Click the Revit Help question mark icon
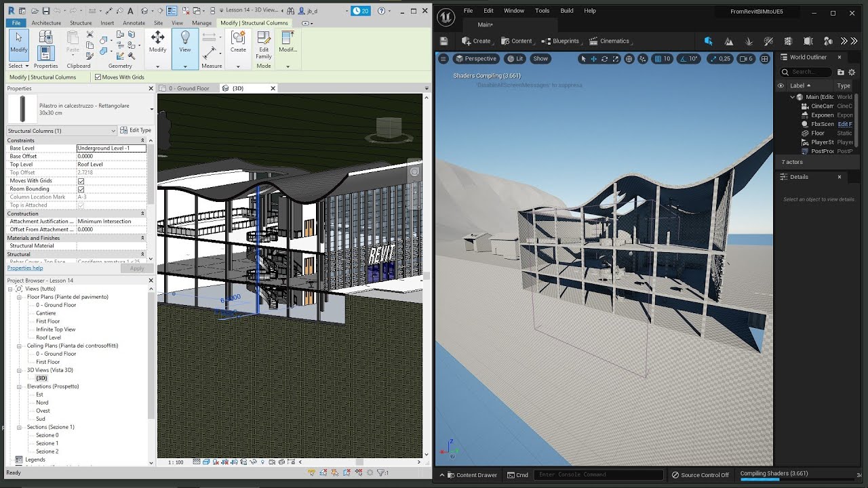 click(x=381, y=11)
